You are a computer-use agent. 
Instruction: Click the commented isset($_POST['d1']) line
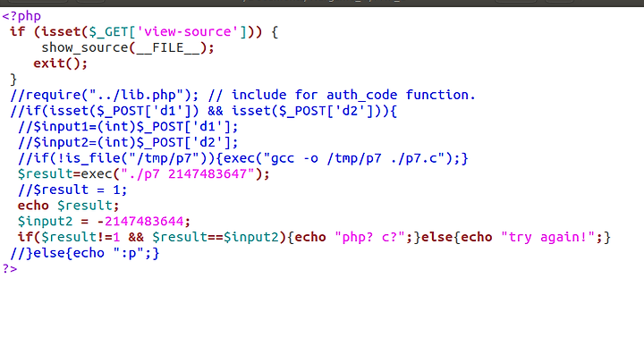coord(203,111)
